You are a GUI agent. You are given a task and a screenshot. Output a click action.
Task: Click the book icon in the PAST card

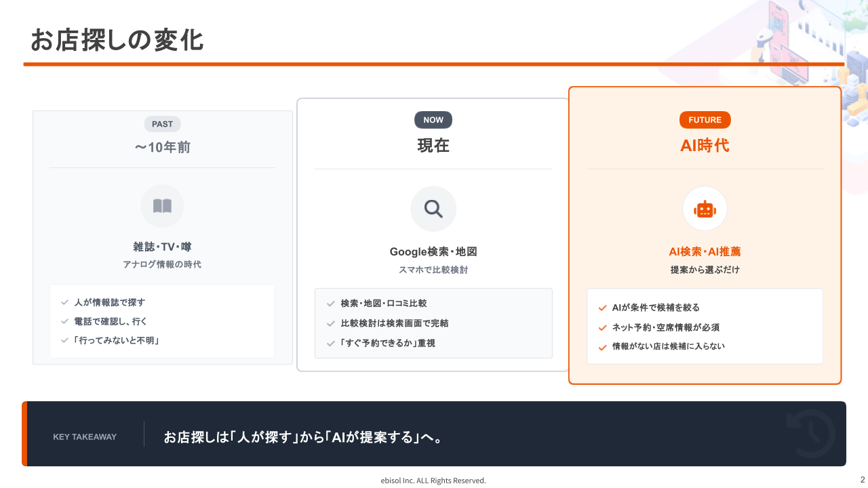tap(162, 206)
